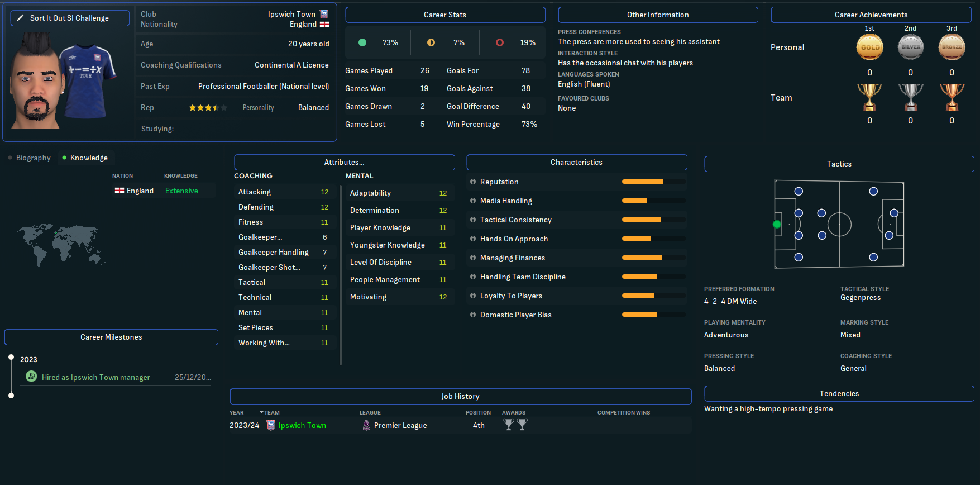Open the Career Stats panel header
Viewport: 980px width, 485px height.
445,15
